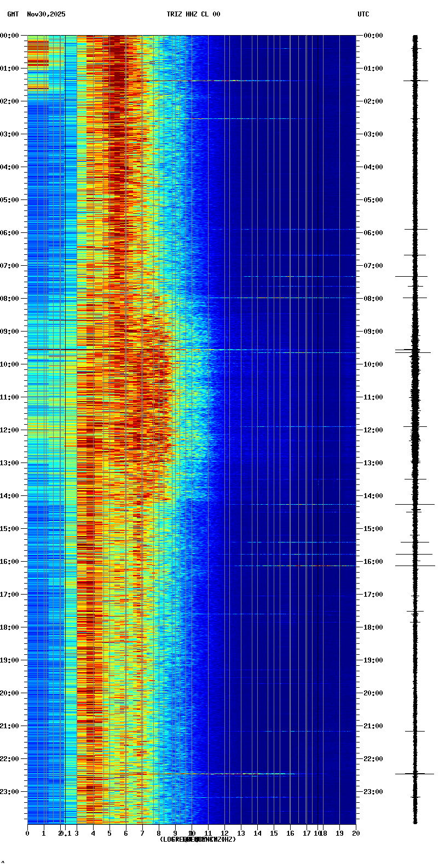
Task: Click the seismogram spike near 22:30 on the trace
Action: point(414,773)
